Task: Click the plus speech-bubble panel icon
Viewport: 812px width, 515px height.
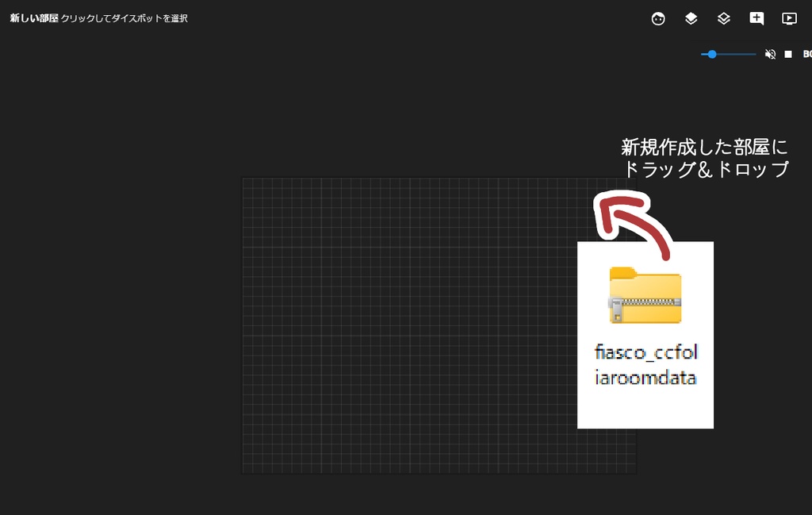Action: pyautogui.click(x=756, y=18)
